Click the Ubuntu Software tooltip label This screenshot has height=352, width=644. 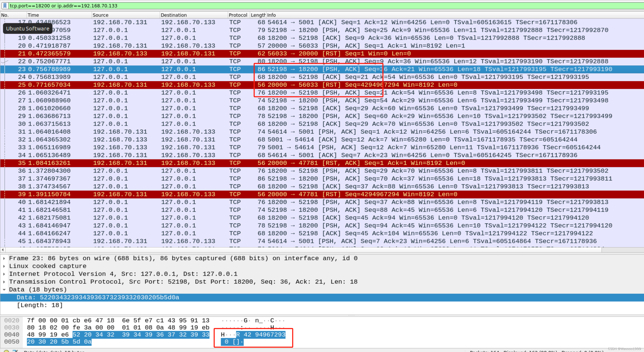click(27, 28)
